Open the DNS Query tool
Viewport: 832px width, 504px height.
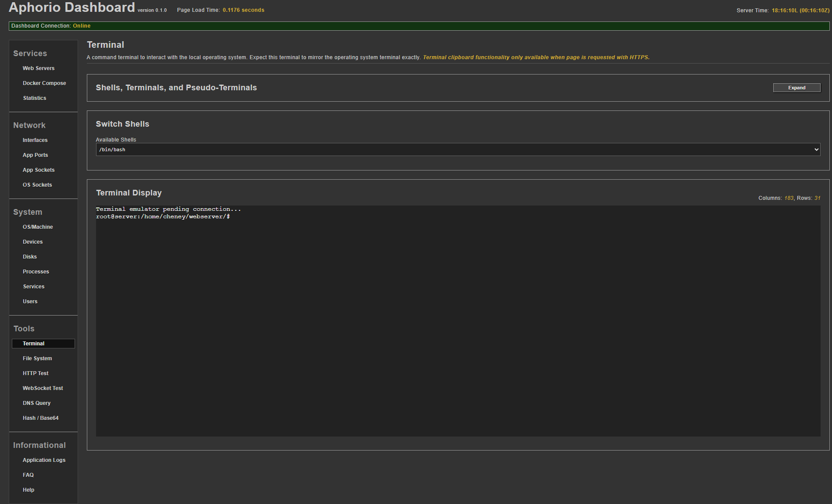(37, 403)
